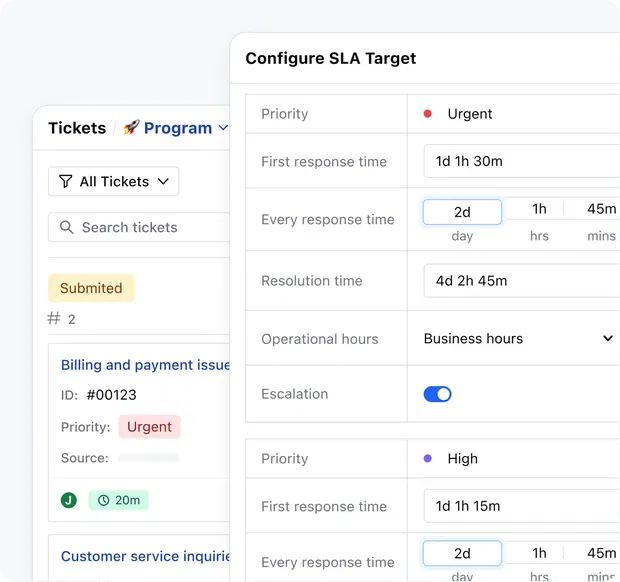The image size is (620, 582).
Task: Click the Urgent priority value in SLA panel
Action: tap(469, 114)
